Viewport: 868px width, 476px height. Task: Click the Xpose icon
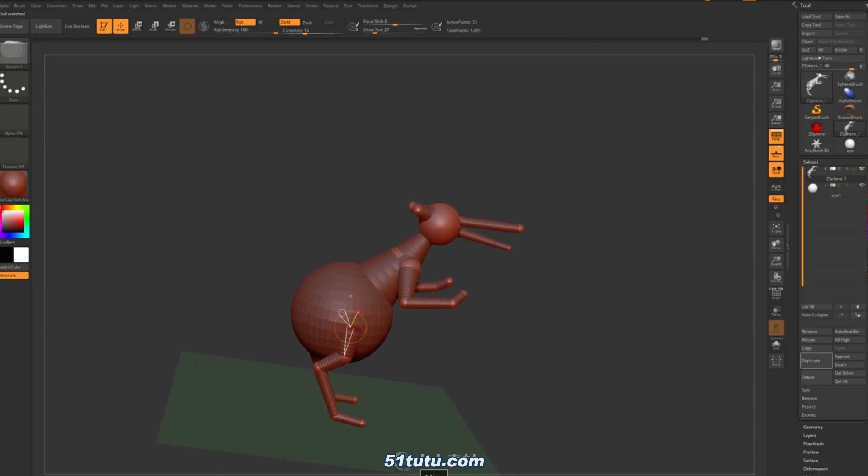point(776,361)
